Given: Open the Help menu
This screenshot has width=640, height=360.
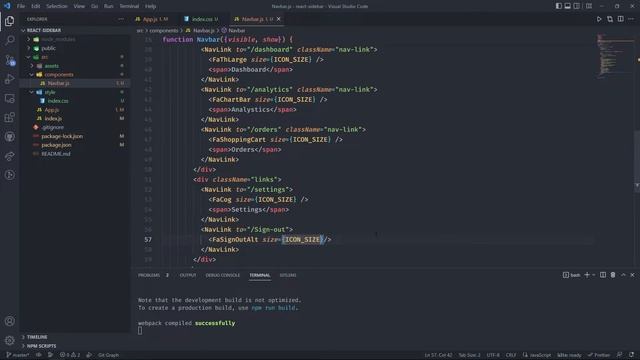Looking at the screenshot, I should coord(151,6).
